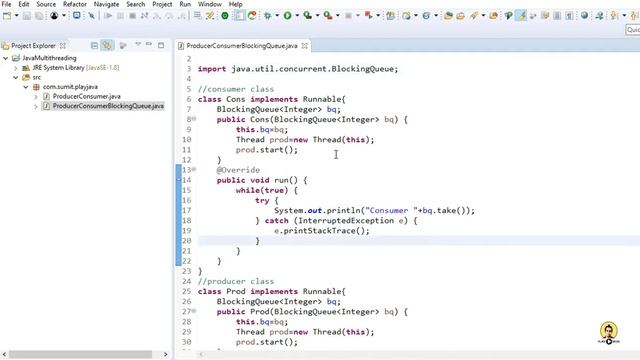Image resolution: width=640 pixels, height=360 pixels.
Task: Click the Coverage launch icon
Action: (308, 16)
